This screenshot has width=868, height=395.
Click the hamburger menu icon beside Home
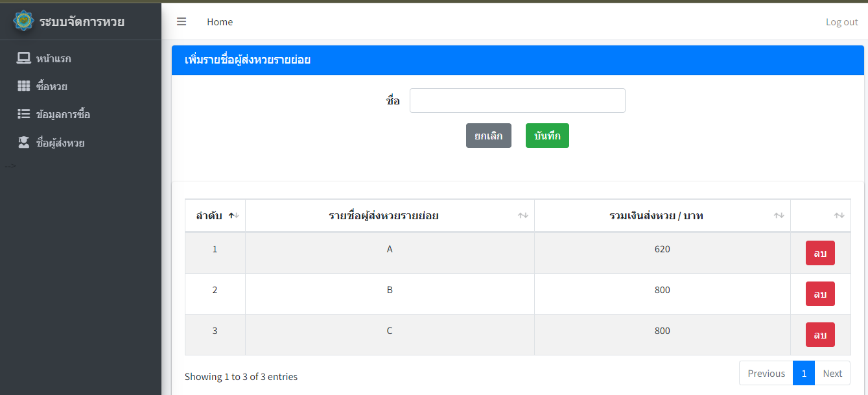click(182, 21)
